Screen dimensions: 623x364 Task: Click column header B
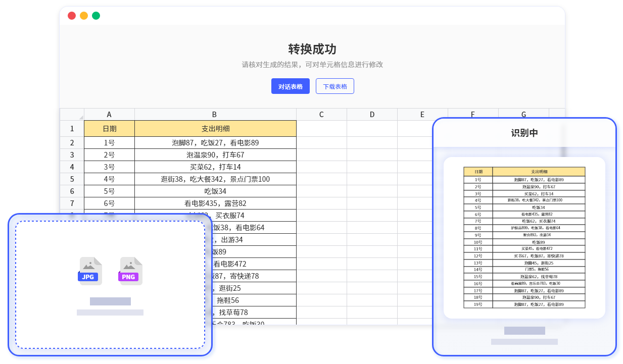214,114
